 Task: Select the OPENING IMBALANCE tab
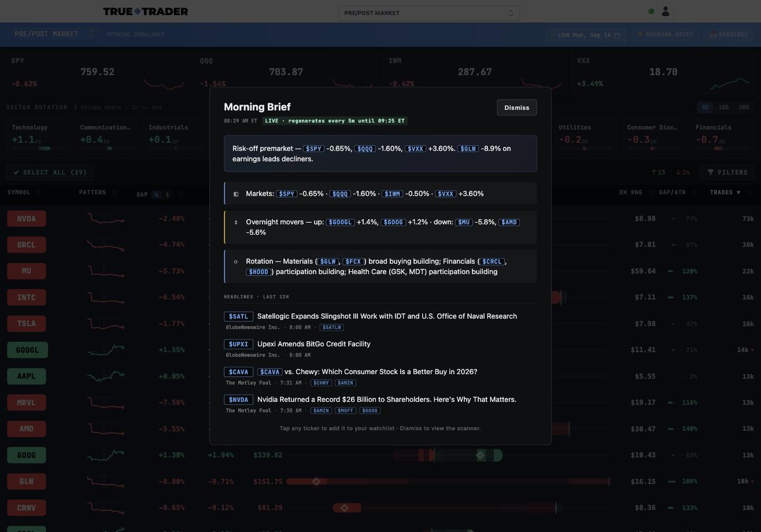[x=135, y=34]
